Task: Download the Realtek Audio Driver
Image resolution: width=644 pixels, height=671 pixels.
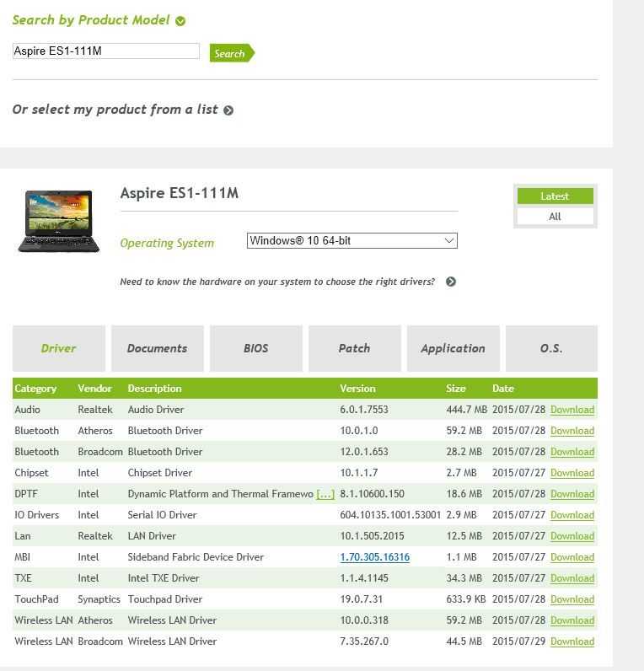Action: (x=572, y=410)
